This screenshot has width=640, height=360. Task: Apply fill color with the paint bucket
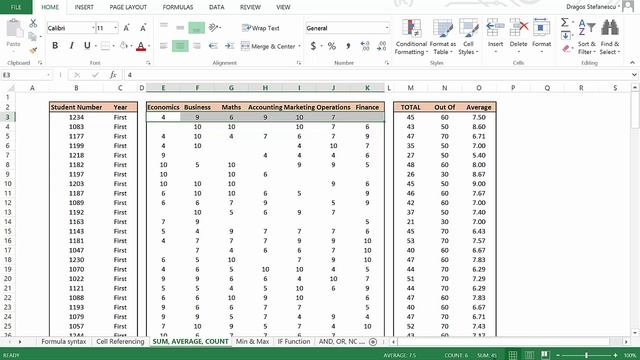(x=124, y=46)
